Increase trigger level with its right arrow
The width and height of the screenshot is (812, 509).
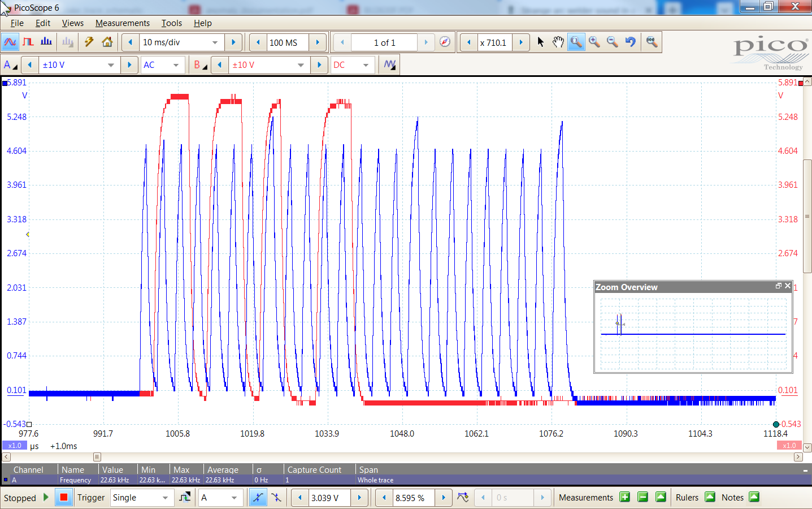click(360, 498)
